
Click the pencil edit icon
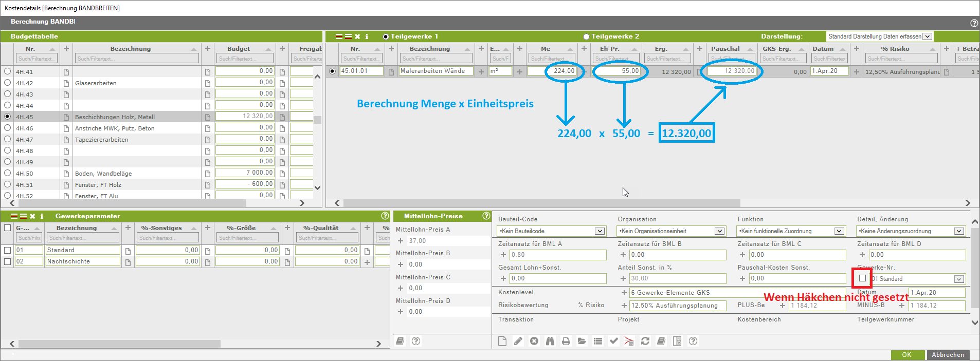[518, 341]
